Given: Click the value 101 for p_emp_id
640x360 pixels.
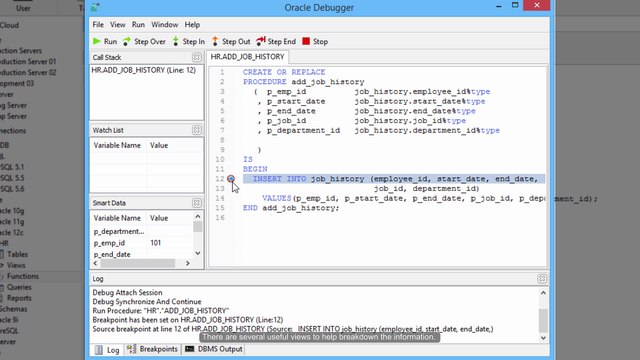Looking at the screenshot, I should click(x=156, y=243).
